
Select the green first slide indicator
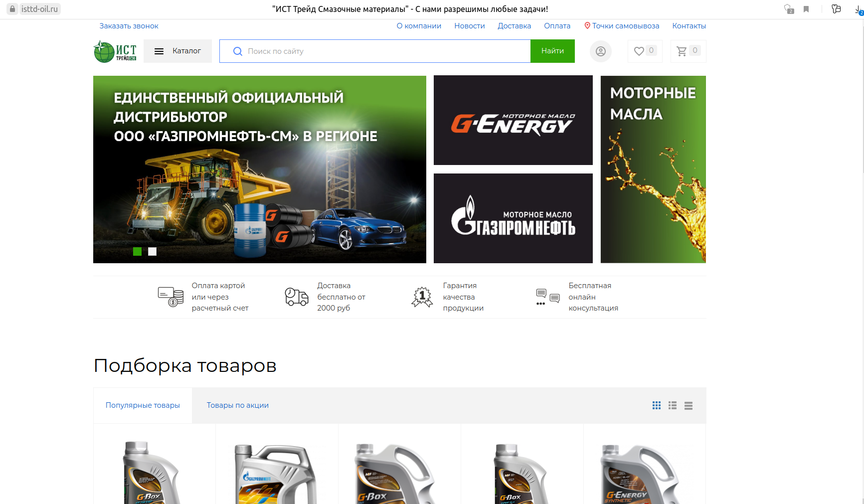click(x=137, y=252)
